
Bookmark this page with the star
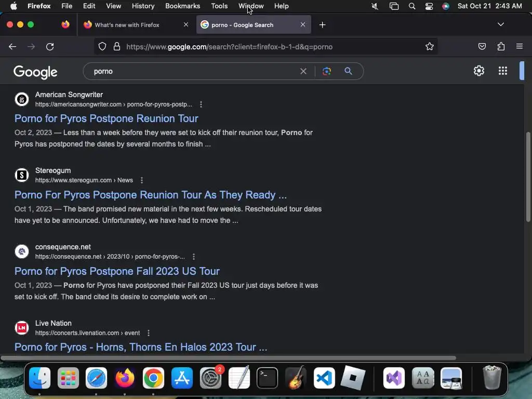(430, 46)
